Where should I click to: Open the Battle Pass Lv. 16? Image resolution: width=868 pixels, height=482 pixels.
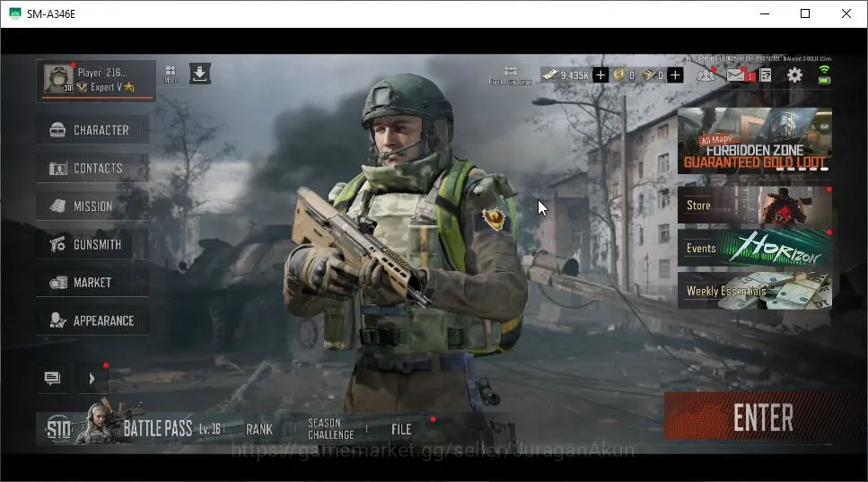(171, 429)
